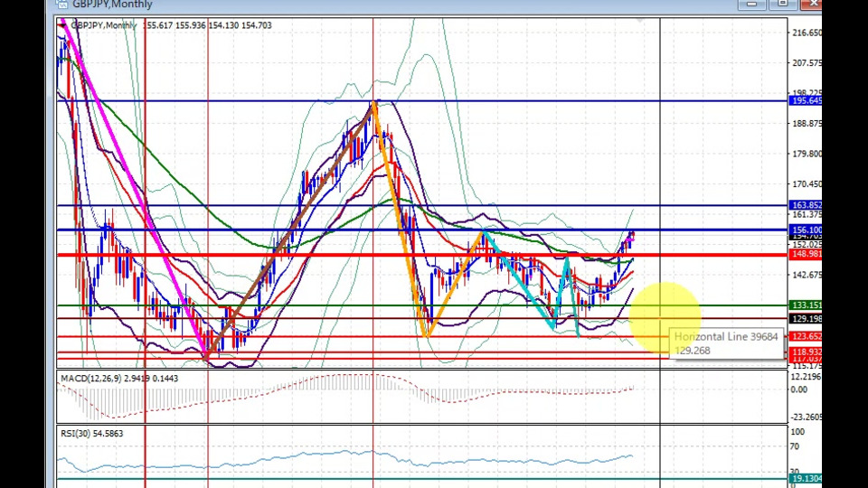The width and height of the screenshot is (868, 488).
Task: Click the Horizontal Line 39684 tooltip
Action: [726, 343]
